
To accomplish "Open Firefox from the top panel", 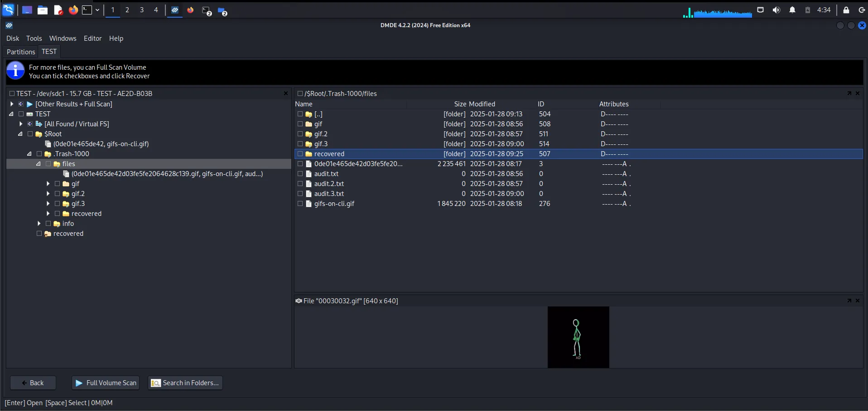I will (73, 10).
